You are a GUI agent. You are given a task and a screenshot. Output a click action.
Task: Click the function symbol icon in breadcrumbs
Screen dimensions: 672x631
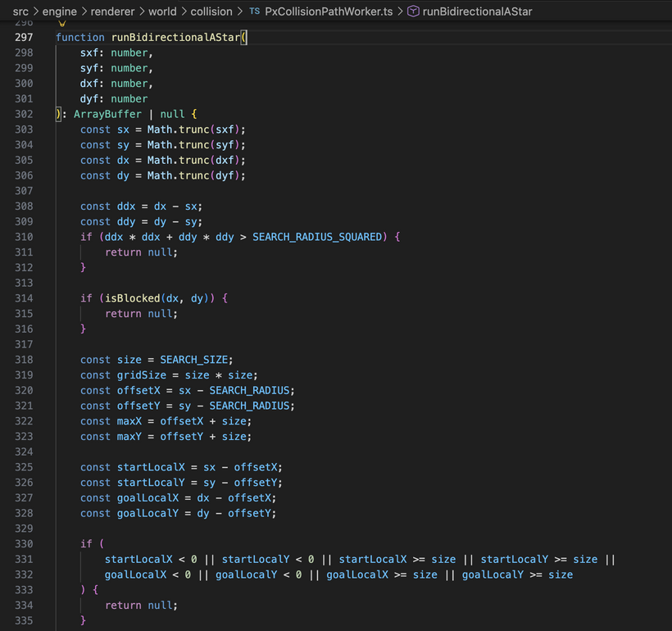tap(413, 11)
